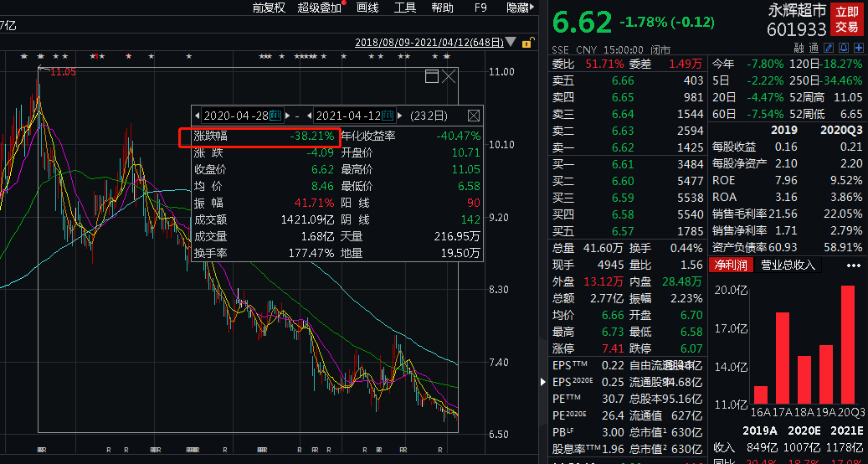Click the pencil note icon beside 通
This screenshot has width=868, height=464.
click(x=828, y=49)
